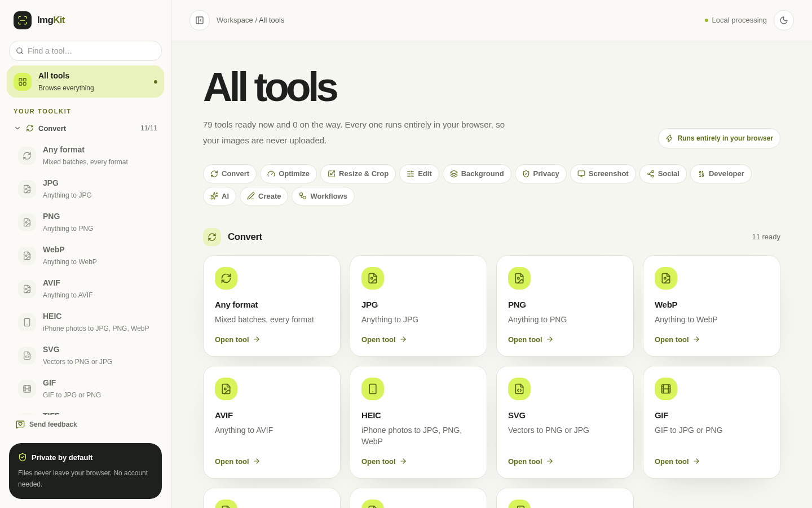Select the Background filter chip
The width and height of the screenshot is (812, 508).
click(477, 174)
